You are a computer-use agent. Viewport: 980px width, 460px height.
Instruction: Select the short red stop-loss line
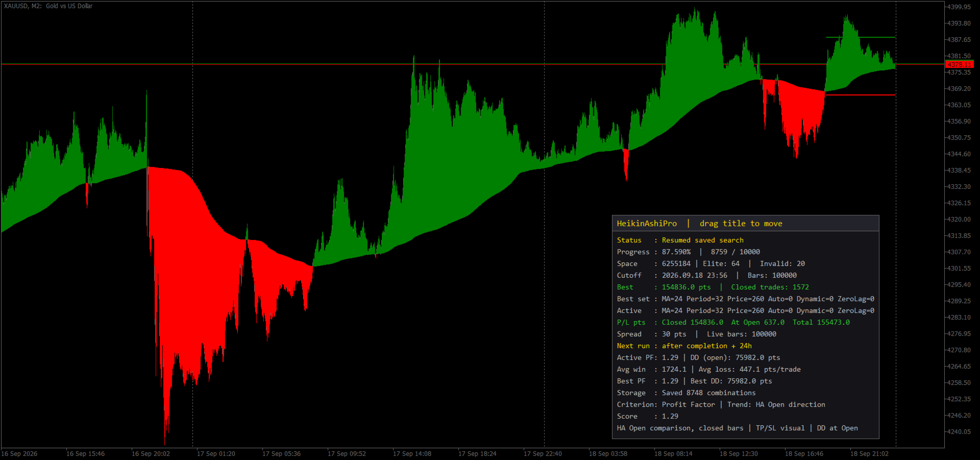pyautogui.click(x=861, y=95)
